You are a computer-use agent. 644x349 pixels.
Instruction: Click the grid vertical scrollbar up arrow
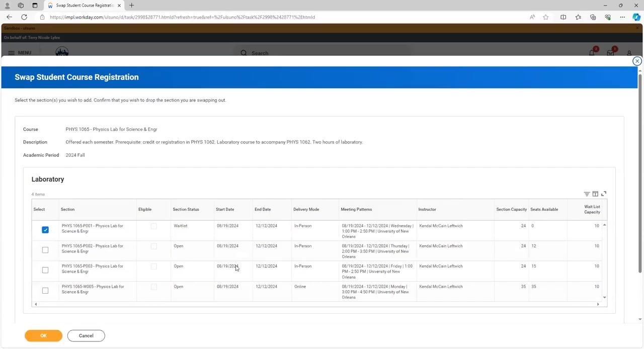click(604, 225)
